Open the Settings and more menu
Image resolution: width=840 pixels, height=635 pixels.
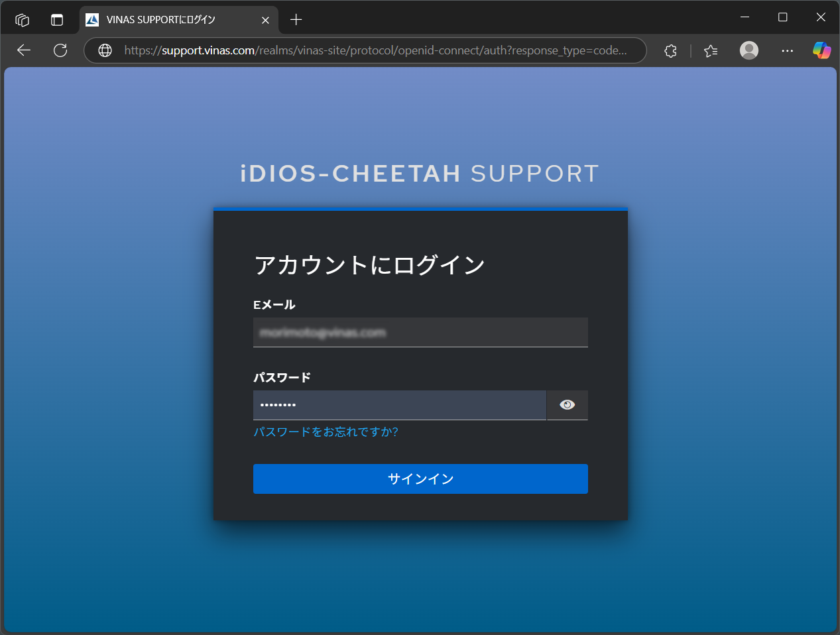tap(787, 50)
